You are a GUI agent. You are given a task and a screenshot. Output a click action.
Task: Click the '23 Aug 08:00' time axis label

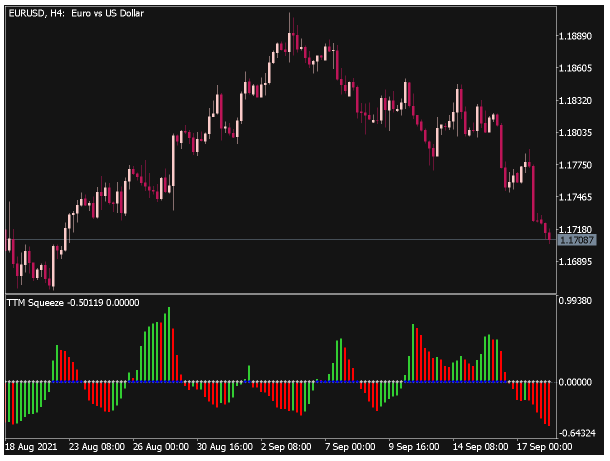97,447
